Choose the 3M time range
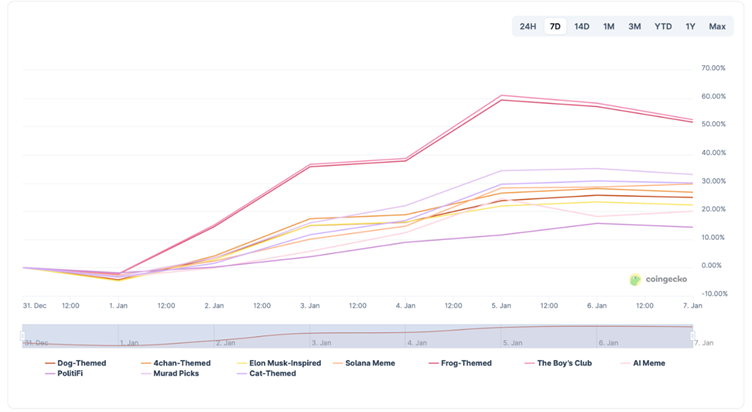Image resolution: width=752 pixels, height=412 pixels. [x=635, y=26]
